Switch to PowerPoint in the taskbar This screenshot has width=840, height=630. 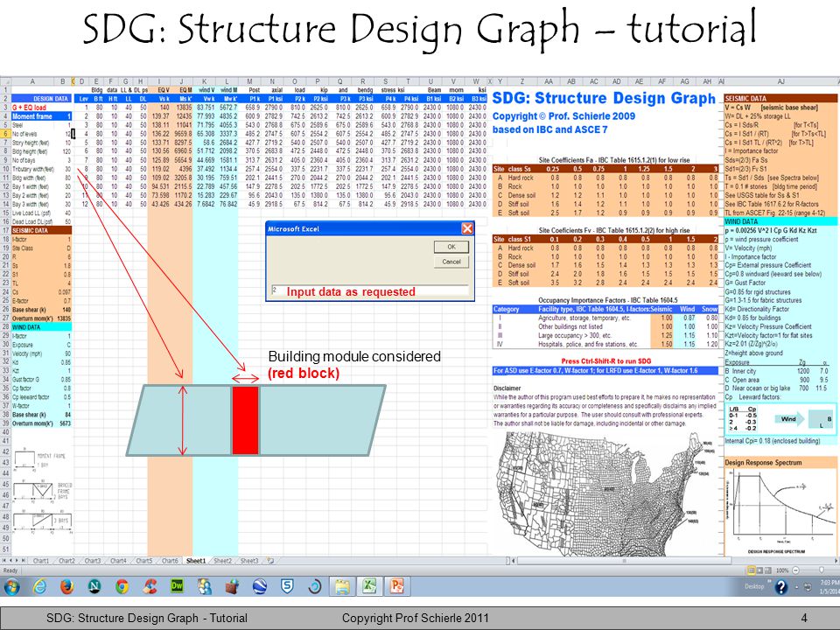click(397, 586)
